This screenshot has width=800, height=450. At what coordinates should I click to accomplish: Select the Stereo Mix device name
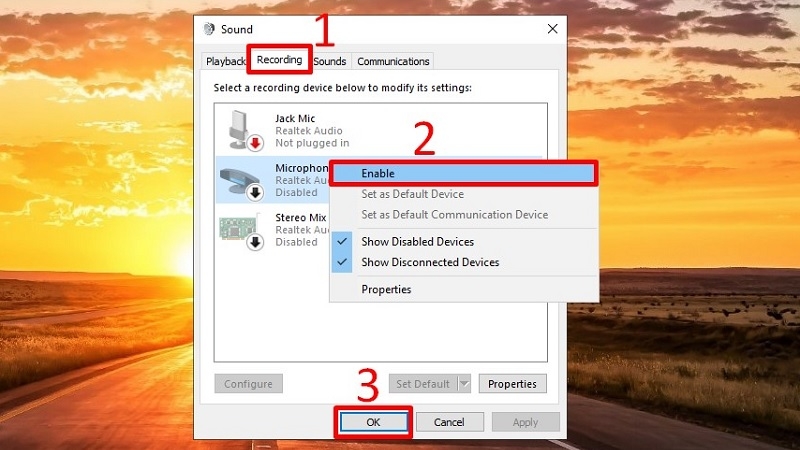pos(301,217)
